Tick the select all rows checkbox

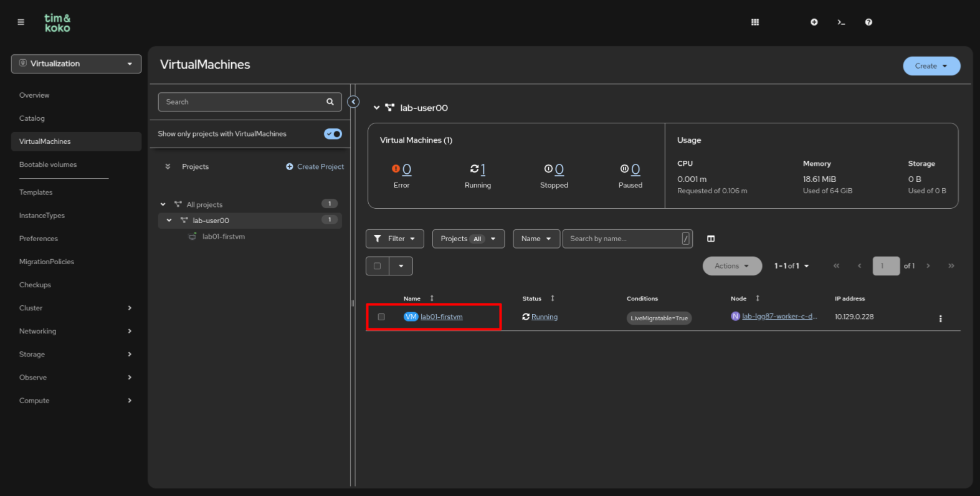(378, 266)
